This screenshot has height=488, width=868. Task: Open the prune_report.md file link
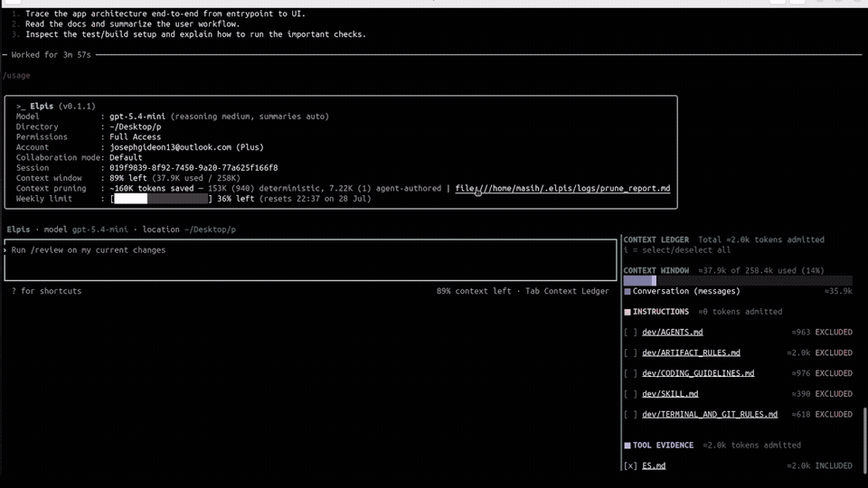[562, 189]
